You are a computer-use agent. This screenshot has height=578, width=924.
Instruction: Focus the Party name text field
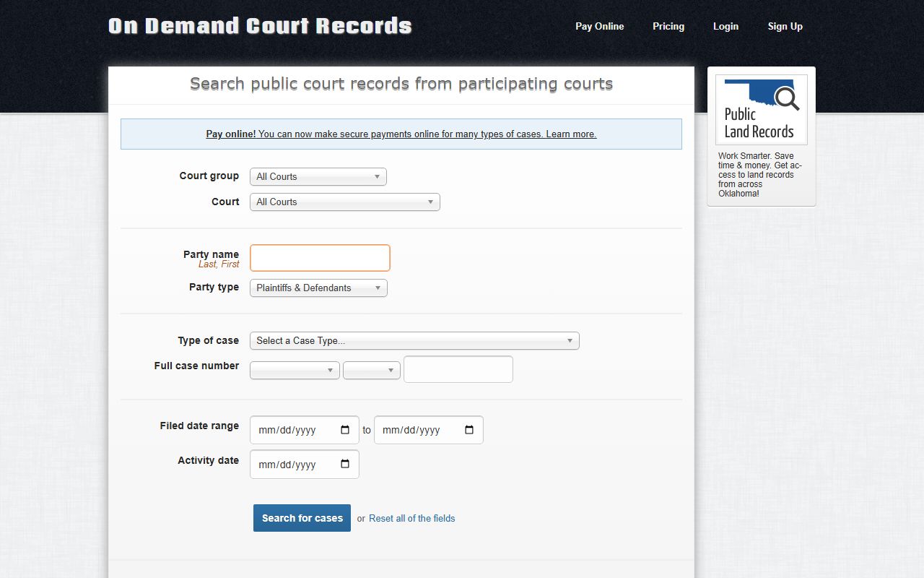[320, 258]
